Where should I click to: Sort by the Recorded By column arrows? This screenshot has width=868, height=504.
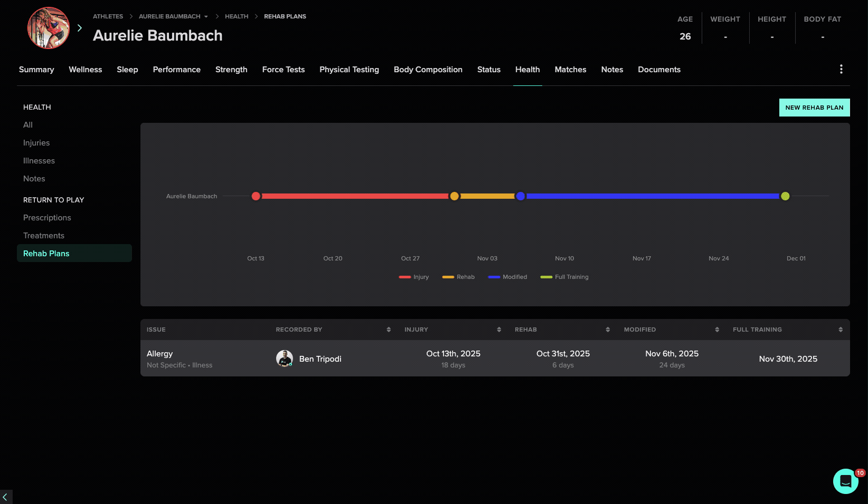pos(389,329)
